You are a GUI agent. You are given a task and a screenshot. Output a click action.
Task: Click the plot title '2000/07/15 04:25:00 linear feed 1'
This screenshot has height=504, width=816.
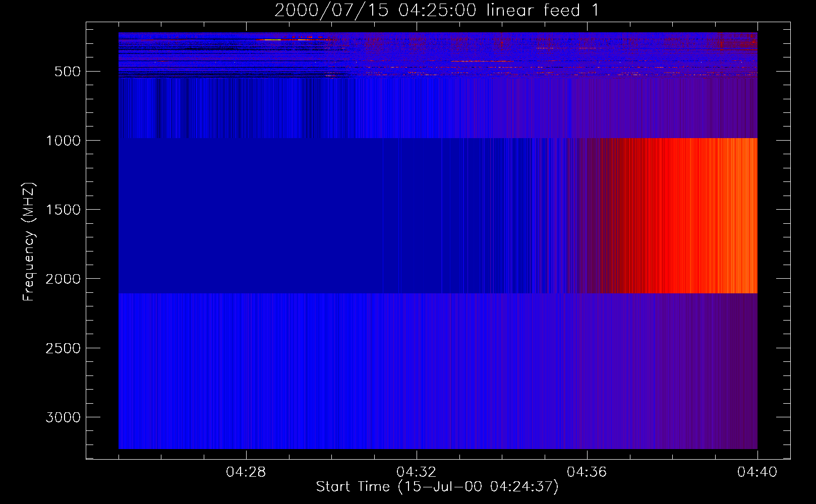(437, 10)
